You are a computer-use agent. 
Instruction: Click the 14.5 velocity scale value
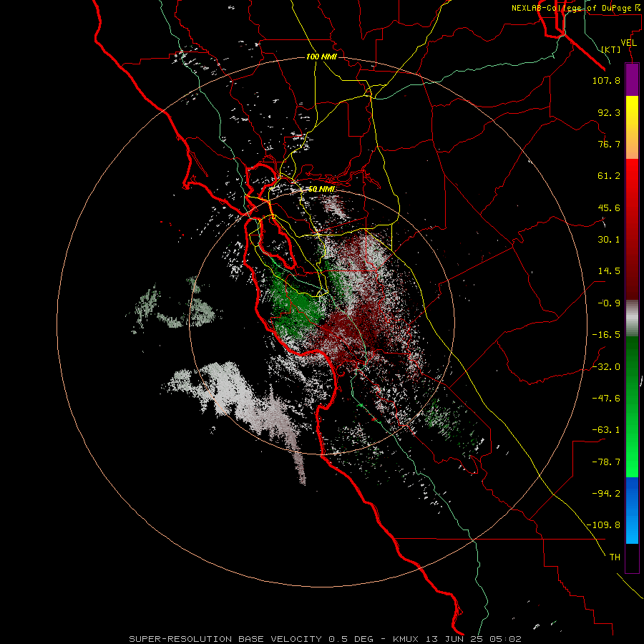(x=609, y=271)
